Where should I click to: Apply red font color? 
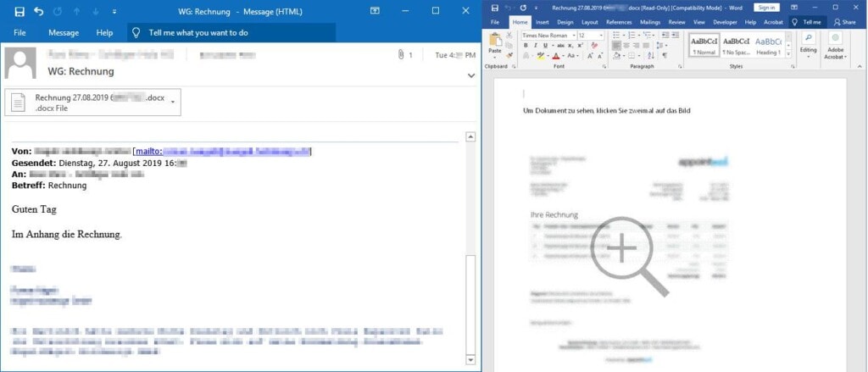[556, 56]
